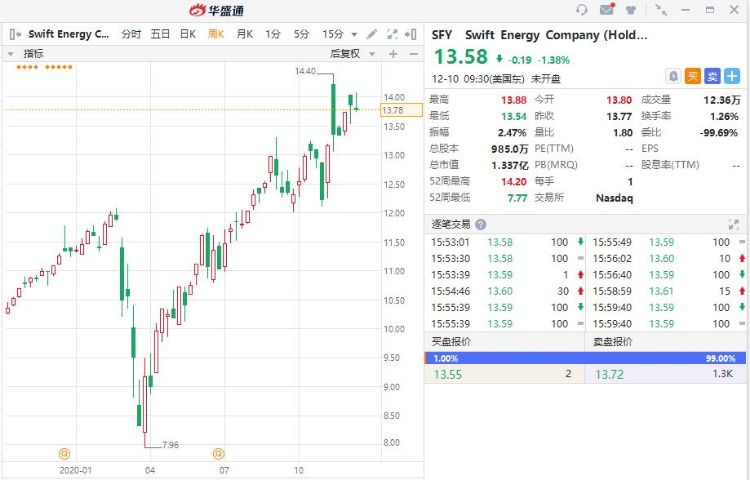Click the trade row at 15:54:46
Image resolution: width=750 pixels, height=480 pixels.
tap(507, 291)
